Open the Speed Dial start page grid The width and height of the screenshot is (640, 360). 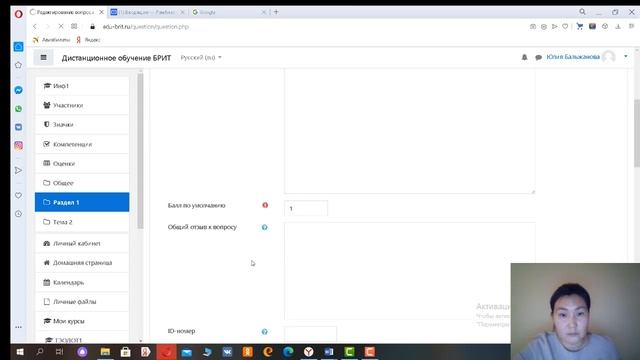[74, 27]
